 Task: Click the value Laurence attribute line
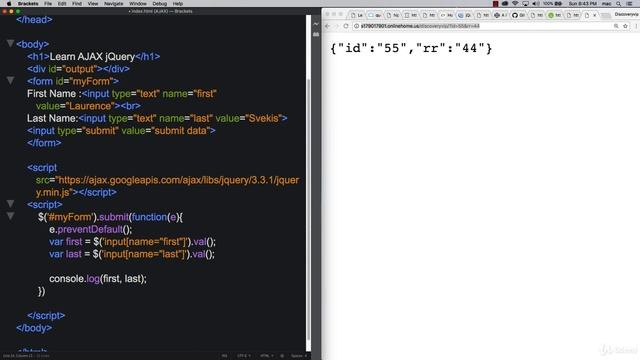(x=88, y=106)
